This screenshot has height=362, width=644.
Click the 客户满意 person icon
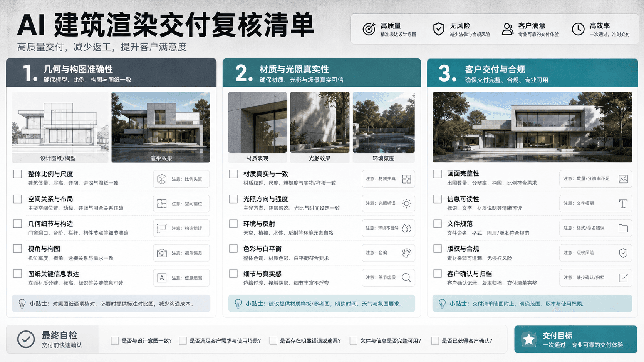tap(508, 29)
